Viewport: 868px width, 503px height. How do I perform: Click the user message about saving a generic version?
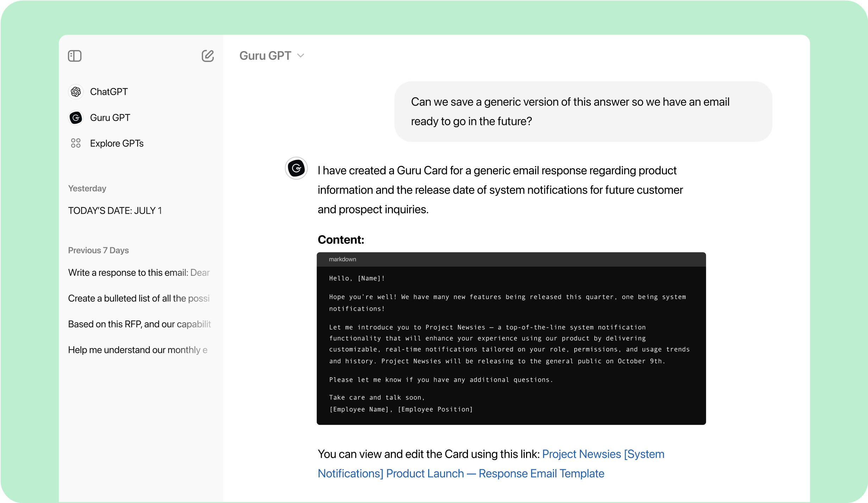[x=583, y=112]
